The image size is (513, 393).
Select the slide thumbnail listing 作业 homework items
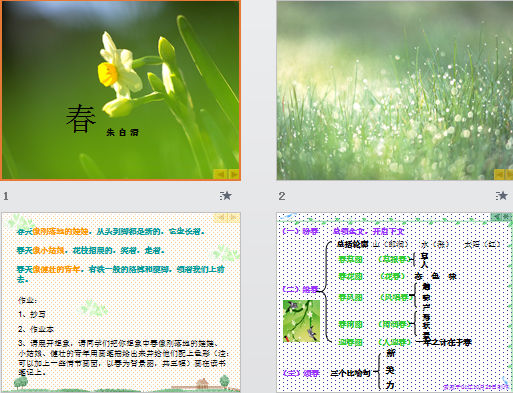click(x=121, y=302)
